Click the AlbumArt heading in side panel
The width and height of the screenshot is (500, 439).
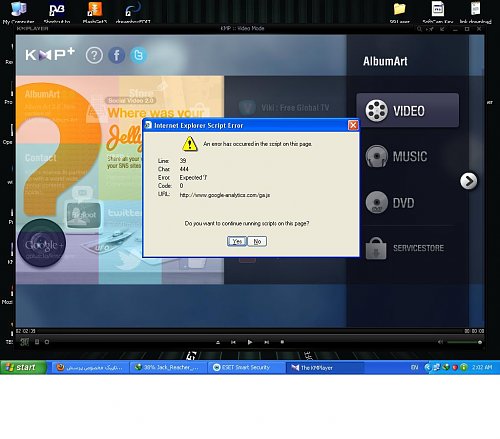pyautogui.click(x=385, y=61)
